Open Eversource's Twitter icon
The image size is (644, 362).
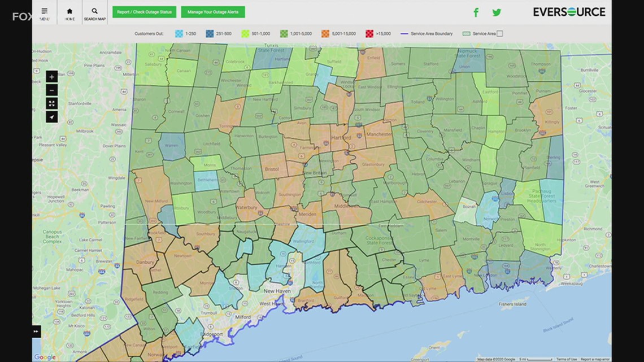(x=497, y=12)
